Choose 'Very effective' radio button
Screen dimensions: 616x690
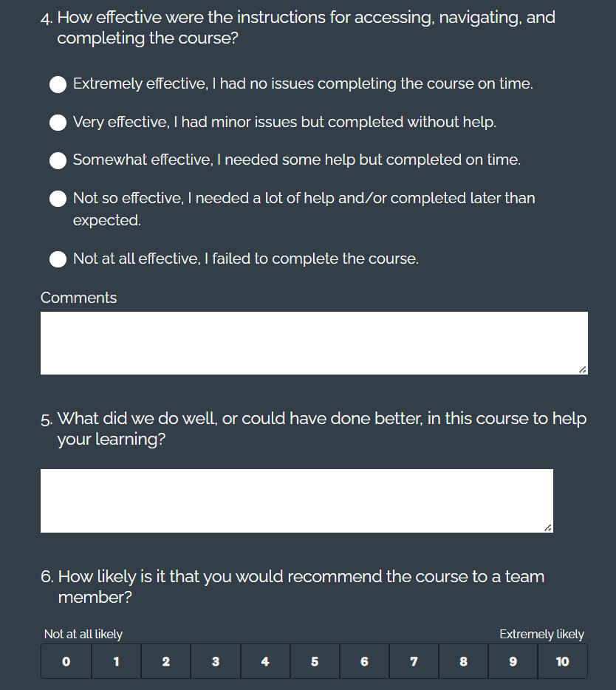pyautogui.click(x=58, y=122)
